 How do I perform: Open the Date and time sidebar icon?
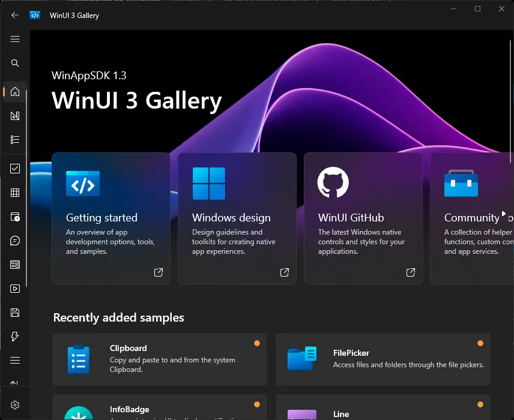tap(15, 217)
